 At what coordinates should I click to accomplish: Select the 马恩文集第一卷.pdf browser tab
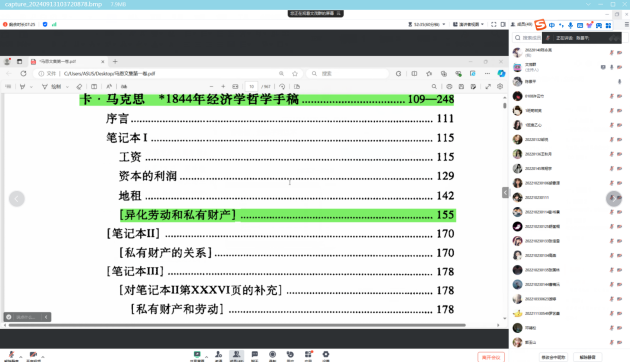(67, 61)
